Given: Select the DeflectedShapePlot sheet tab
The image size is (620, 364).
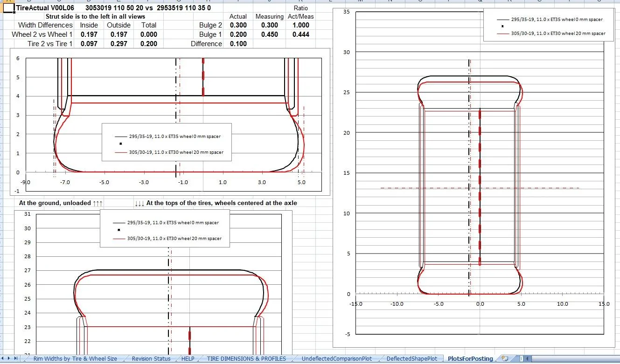Looking at the screenshot, I should click(x=412, y=359).
